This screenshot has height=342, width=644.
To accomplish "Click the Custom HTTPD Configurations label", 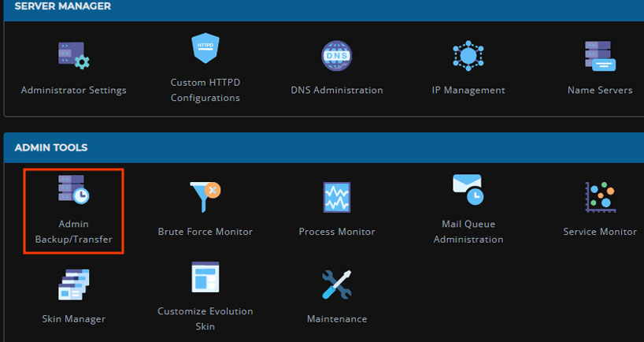I will 205,90.
